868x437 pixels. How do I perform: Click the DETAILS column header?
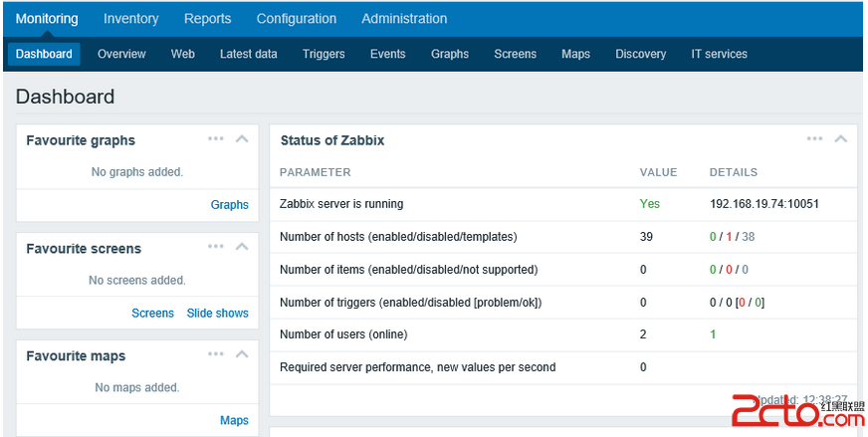tap(734, 172)
